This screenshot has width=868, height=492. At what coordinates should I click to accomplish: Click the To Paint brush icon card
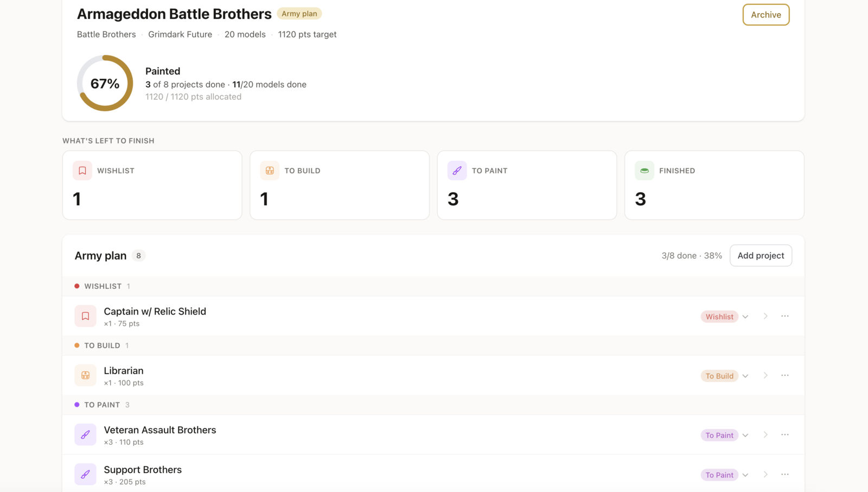click(x=457, y=171)
